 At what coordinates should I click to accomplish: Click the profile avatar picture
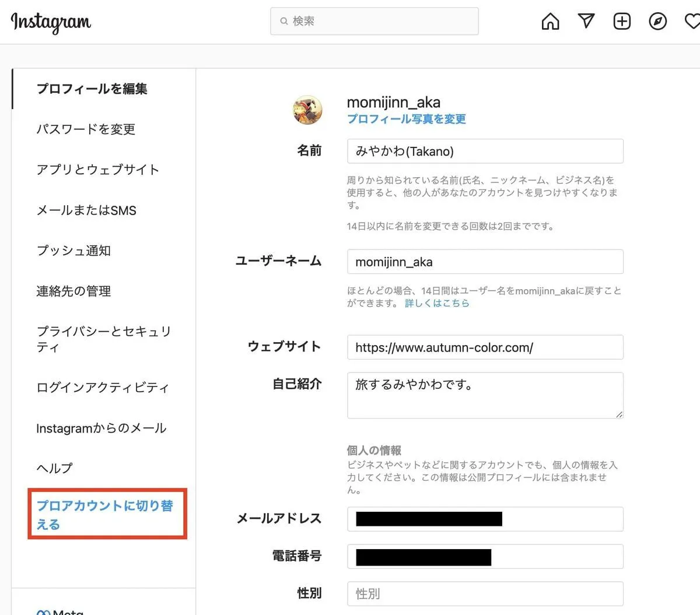pyautogui.click(x=307, y=110)
